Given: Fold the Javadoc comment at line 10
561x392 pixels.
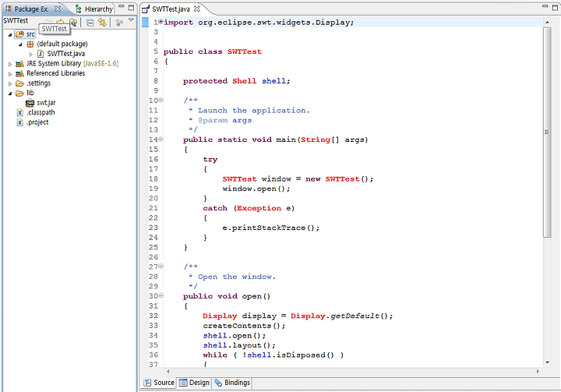Looking at the screenshot, I should point(161,100).
